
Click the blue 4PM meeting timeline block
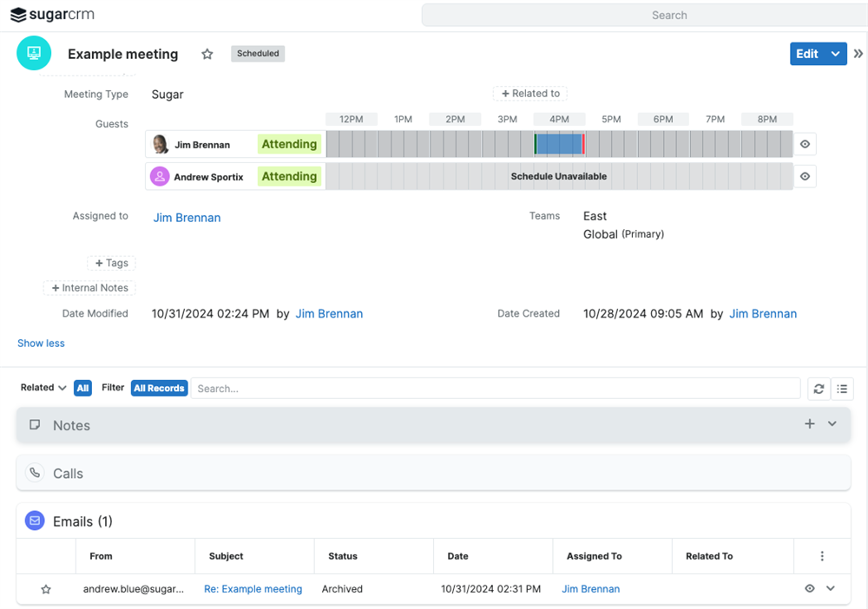click(559, 145)
